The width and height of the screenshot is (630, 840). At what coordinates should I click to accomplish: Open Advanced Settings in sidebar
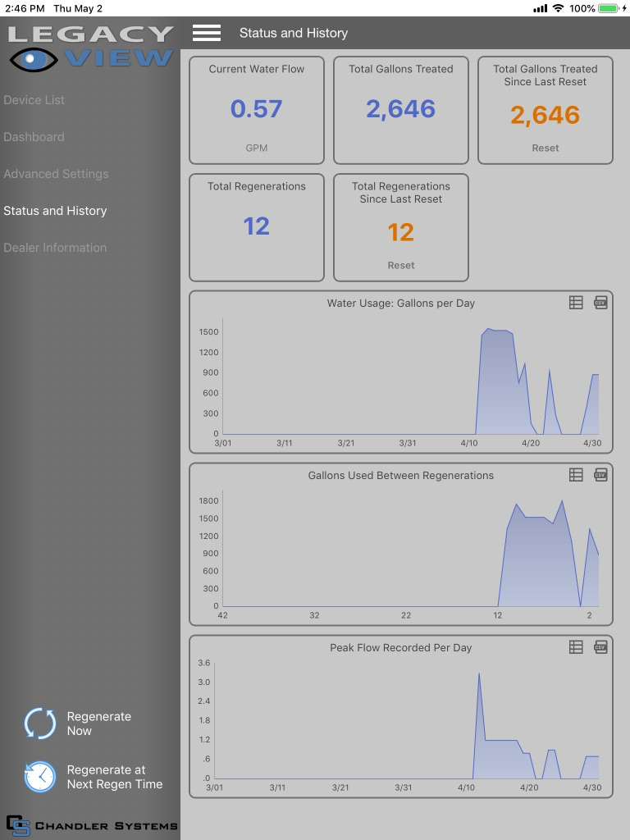coord(56,174)
